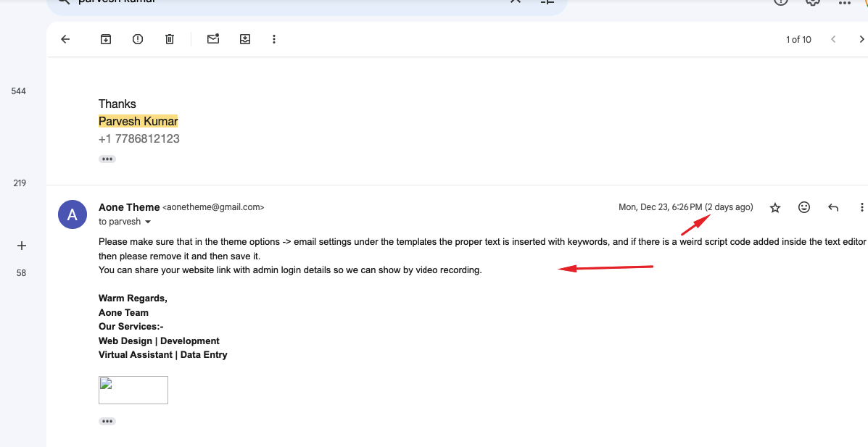Viewport: 868px width, 447px height.
Task: Click plus icon in left sidebar
Action: 22,246
